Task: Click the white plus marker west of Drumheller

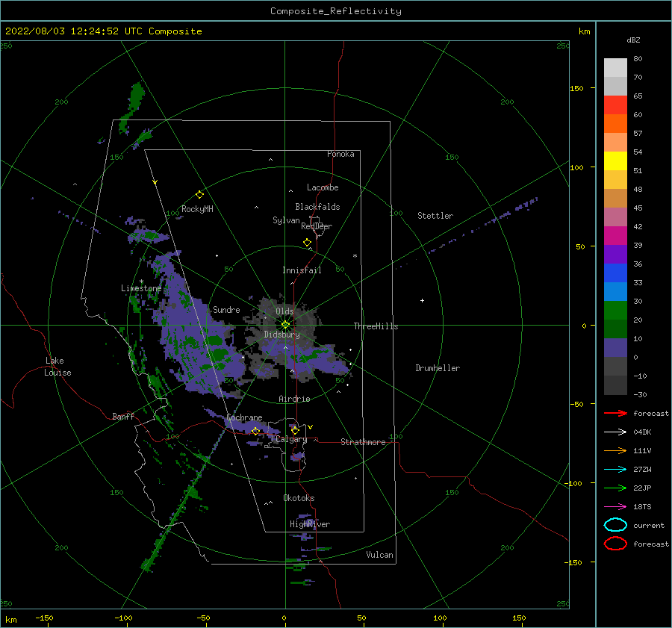Action: [422, 300]
